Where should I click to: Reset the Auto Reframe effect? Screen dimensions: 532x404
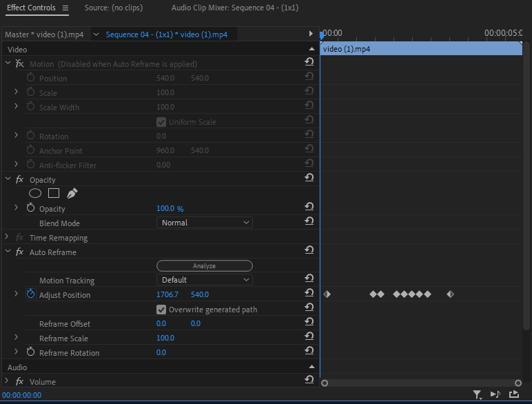[x=309, y=250]
